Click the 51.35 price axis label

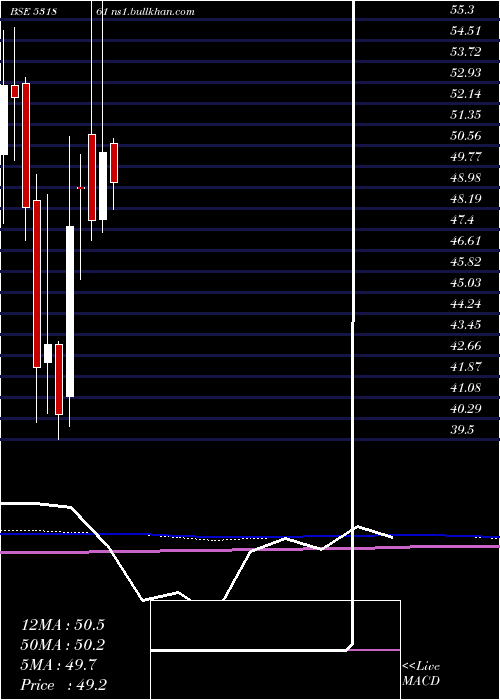coord(465,115)
